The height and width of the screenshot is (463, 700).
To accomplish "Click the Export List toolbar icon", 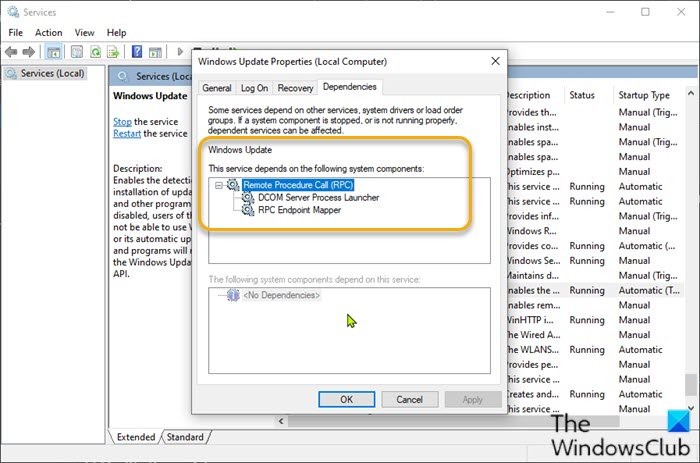I will [113, 52].
